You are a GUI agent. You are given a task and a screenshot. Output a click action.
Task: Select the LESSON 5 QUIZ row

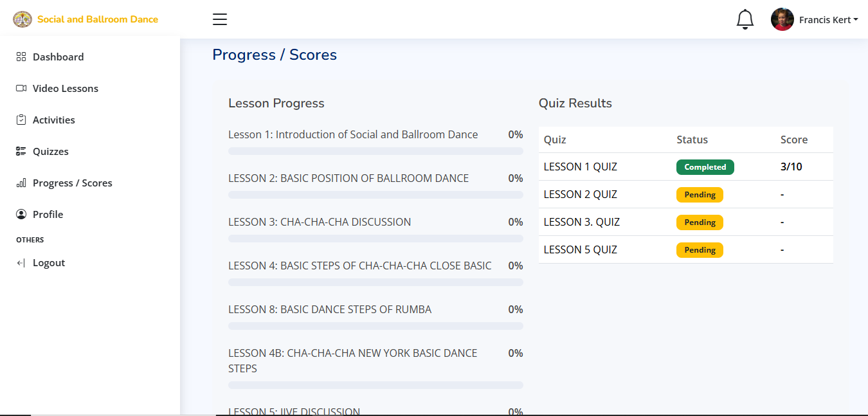point(685,249)
